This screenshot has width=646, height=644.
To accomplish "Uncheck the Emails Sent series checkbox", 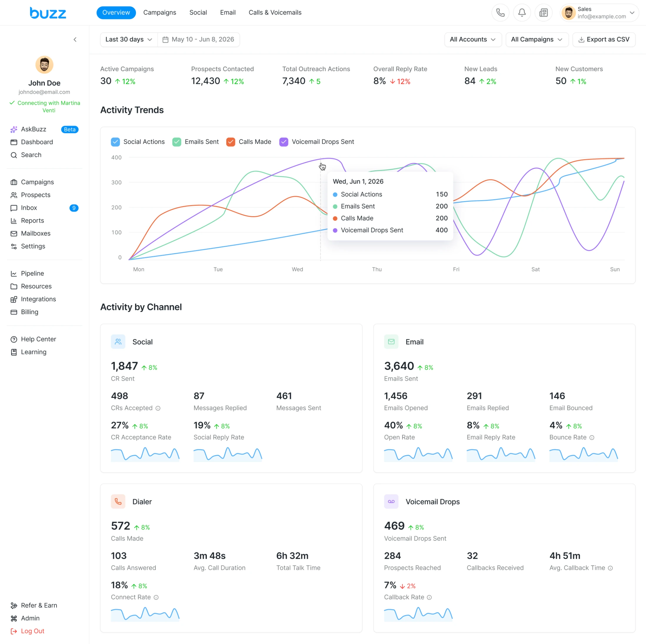I will point(177,142).
